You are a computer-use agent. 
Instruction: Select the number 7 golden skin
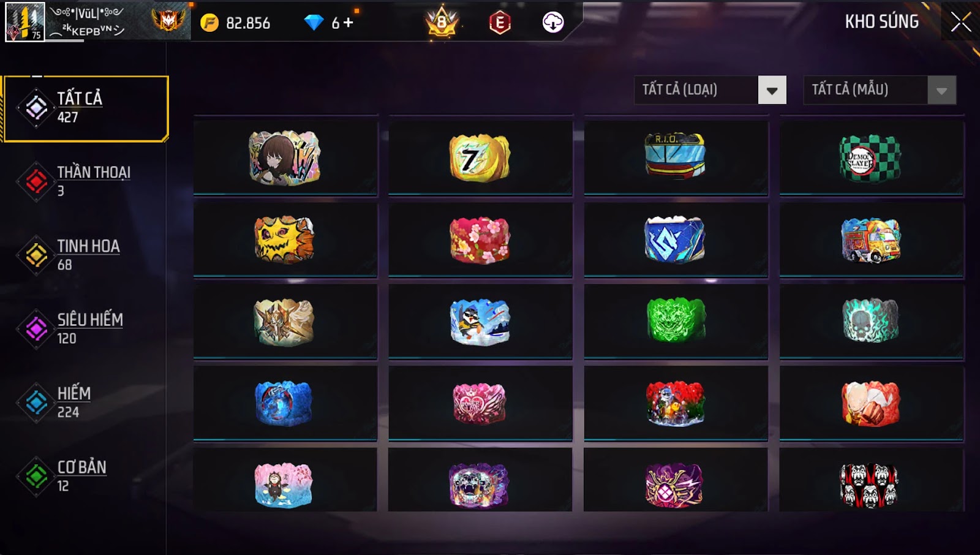pos(480,158)
